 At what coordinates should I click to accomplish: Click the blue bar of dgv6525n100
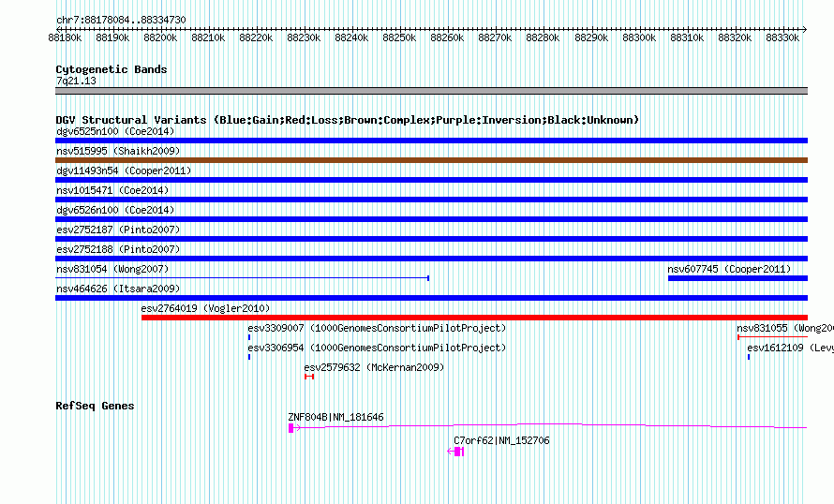click(x=431, y=141)
